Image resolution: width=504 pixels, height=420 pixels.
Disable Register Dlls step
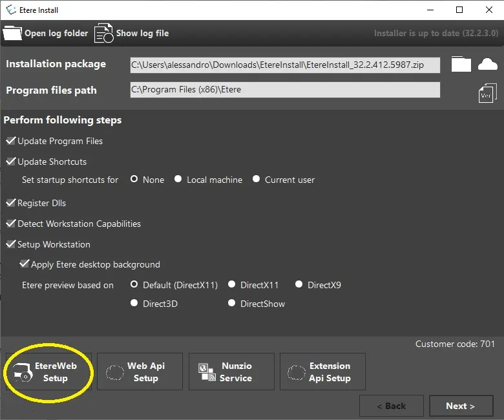tap(10, 203)
